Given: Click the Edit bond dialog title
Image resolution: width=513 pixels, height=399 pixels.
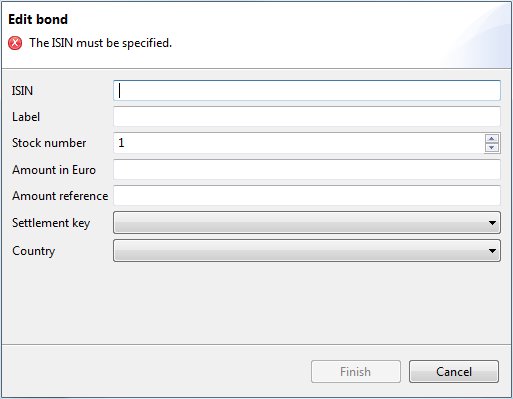Looking at the screenshot, I should click(38, 19).
